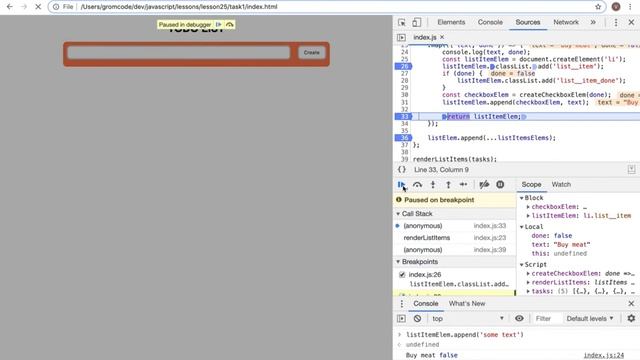
Task: Toggle device toolbar icon
Action: (x=416, y=22)
